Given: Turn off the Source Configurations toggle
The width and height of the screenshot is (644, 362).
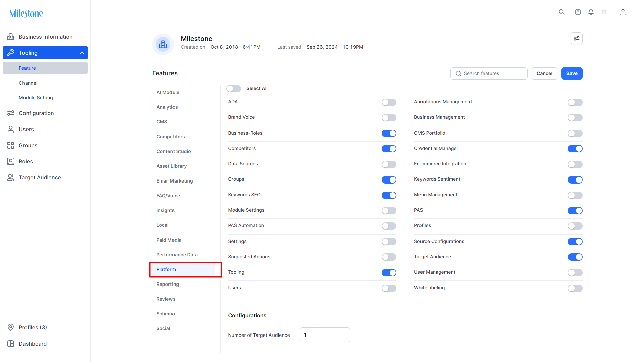Looking at the screenshot, I should click(x=575, y=242).
